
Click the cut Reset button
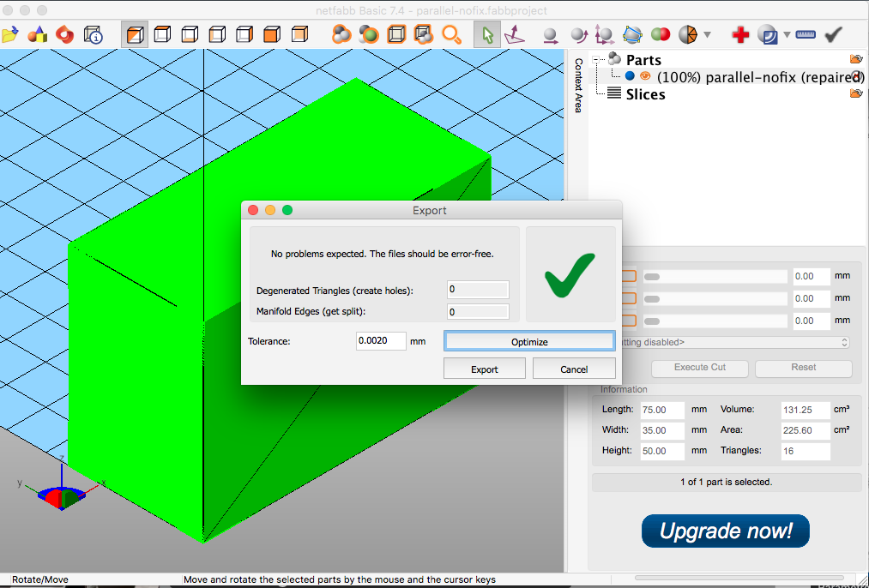point(804,368)
